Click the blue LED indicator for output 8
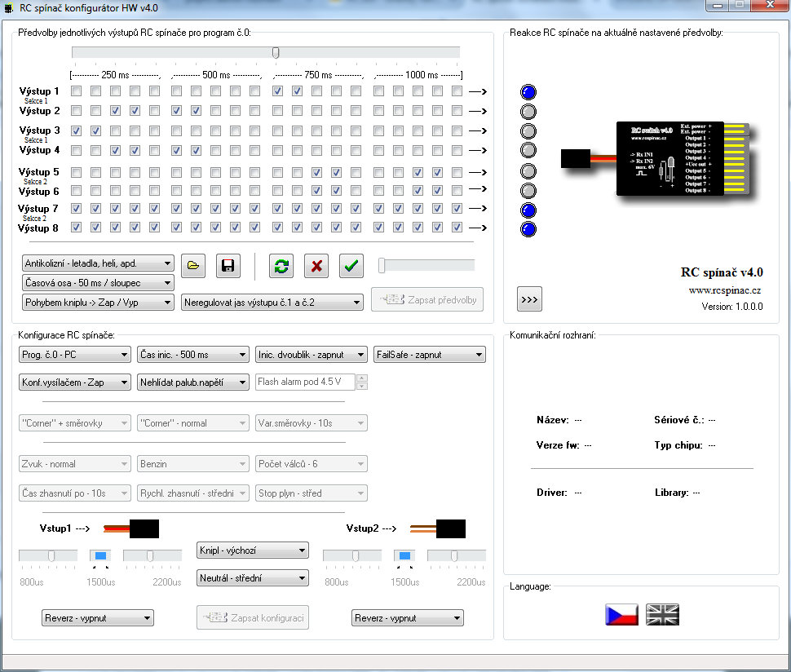The image size is (791, 672). (x=528, y=229)
